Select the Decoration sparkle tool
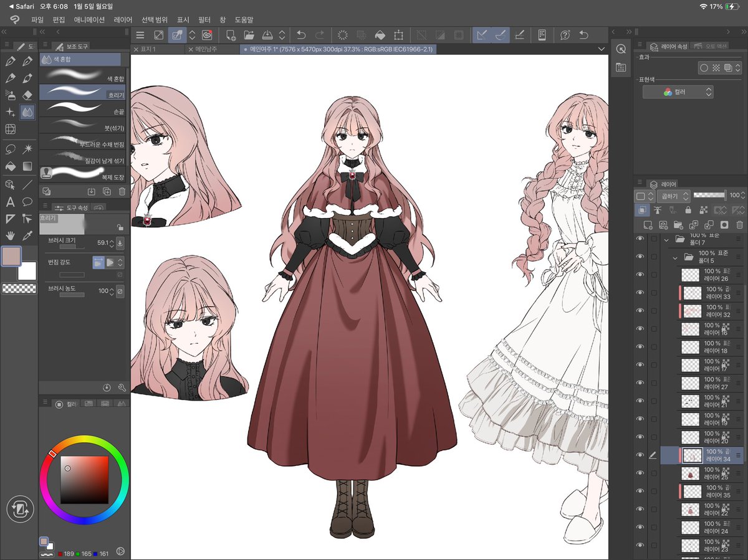This screenshot has width=748, height=560. [10, 112]
